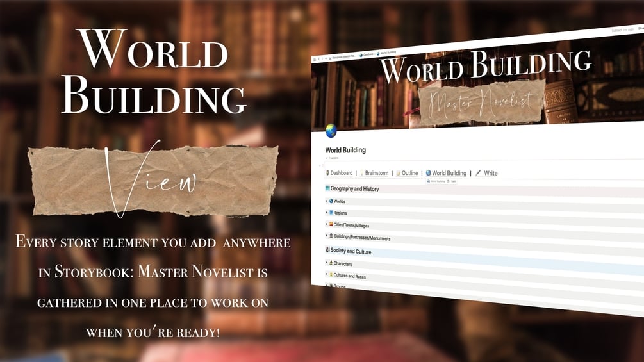This screenshot has height=362, width=644.
Task: Click the notepad icon beside Outline
Action: [x=399, y=173]
